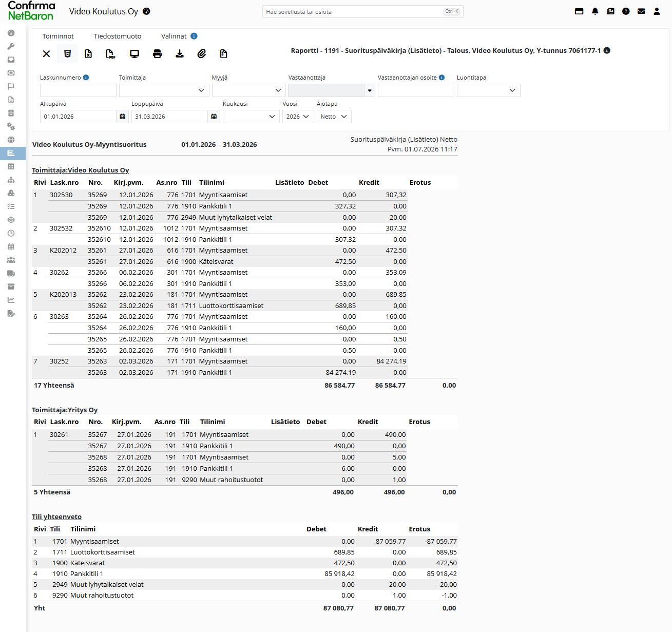Open Alkupäivä calendar picker
The image size is (672, 632).
tap(122, 117)
